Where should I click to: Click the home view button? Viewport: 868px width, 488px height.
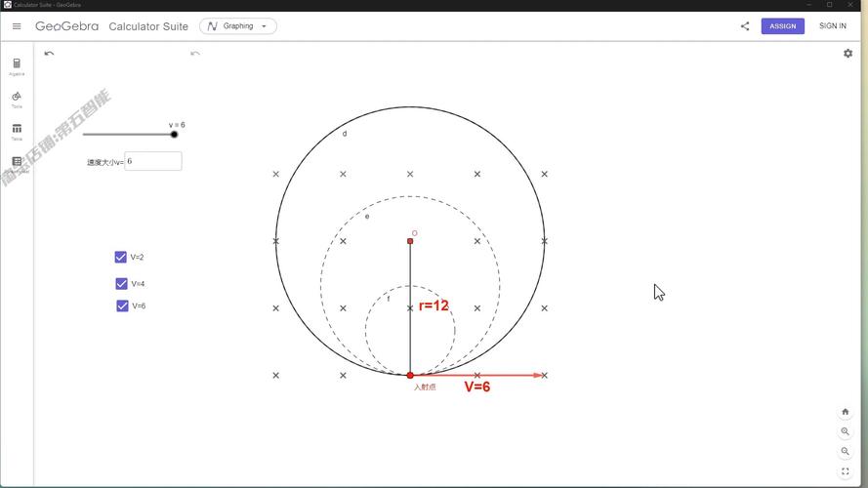[x=846, y=412]
